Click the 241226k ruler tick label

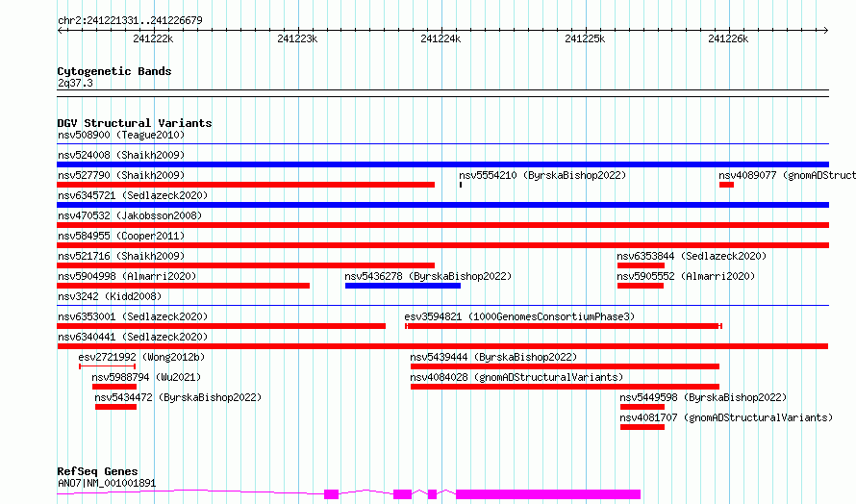[728, 38]
